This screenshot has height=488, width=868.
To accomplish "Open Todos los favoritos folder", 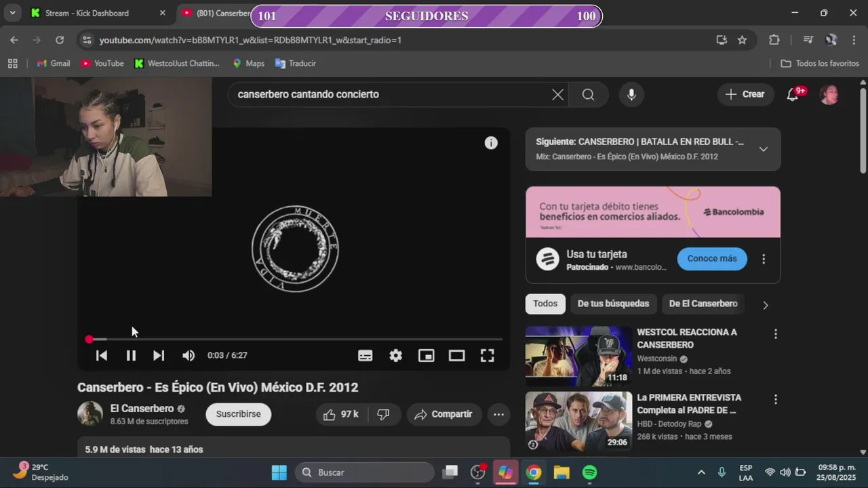I will tap(820, 63).
